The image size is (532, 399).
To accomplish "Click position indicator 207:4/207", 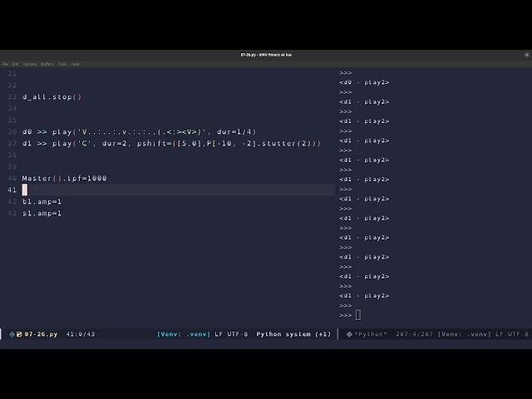I will (x=414, y=334).
